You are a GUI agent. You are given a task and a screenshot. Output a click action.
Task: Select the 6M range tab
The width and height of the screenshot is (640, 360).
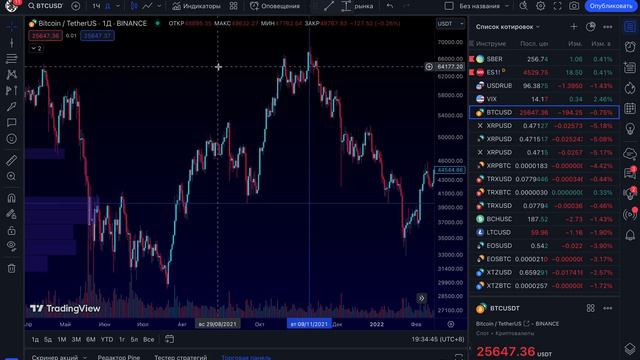(x=91, y=340)
